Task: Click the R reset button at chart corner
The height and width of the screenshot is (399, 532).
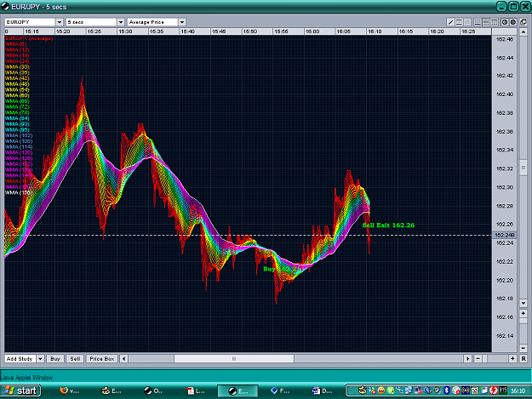Action: (x=523, y=358)
